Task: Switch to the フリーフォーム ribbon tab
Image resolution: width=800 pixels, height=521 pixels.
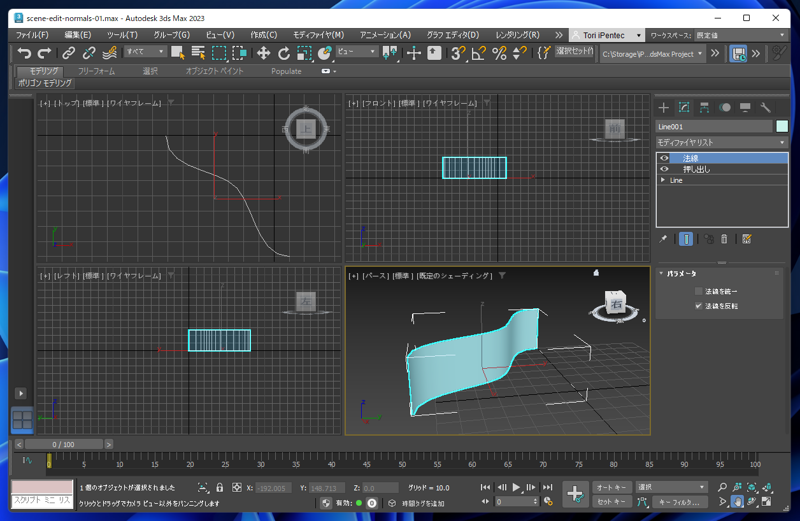Action: coord(96,72)
